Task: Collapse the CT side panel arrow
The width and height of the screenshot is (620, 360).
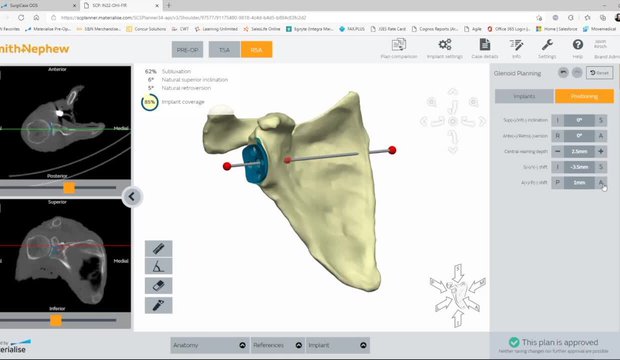Action: click(x=132, y=196)
